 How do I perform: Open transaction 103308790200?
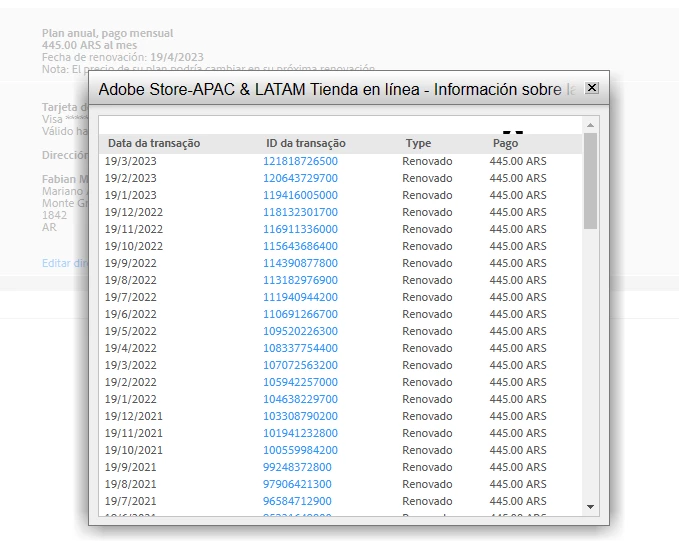(x=300, y=416)
